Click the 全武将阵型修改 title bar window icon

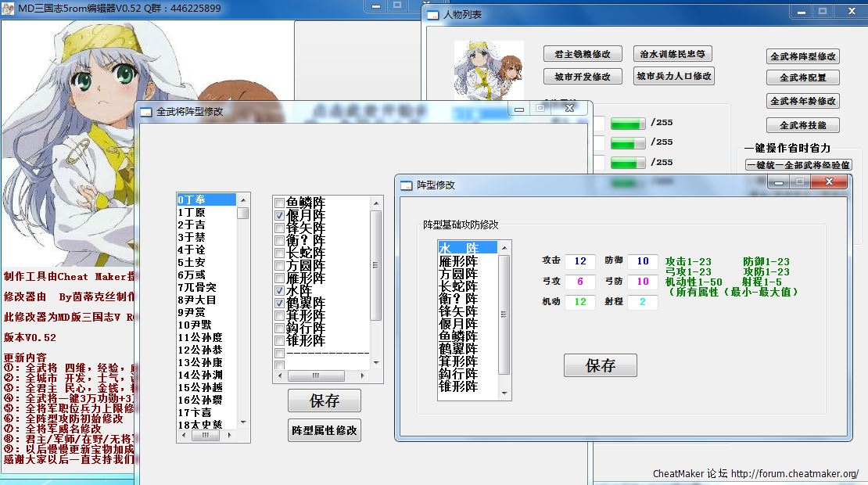click(146, 112)
